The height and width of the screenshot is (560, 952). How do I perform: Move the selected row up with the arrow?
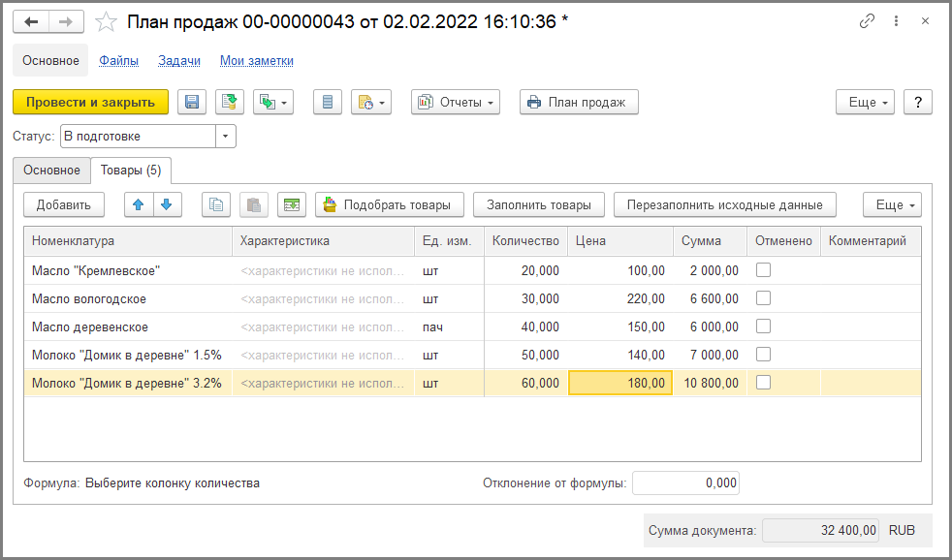(140, 204)
